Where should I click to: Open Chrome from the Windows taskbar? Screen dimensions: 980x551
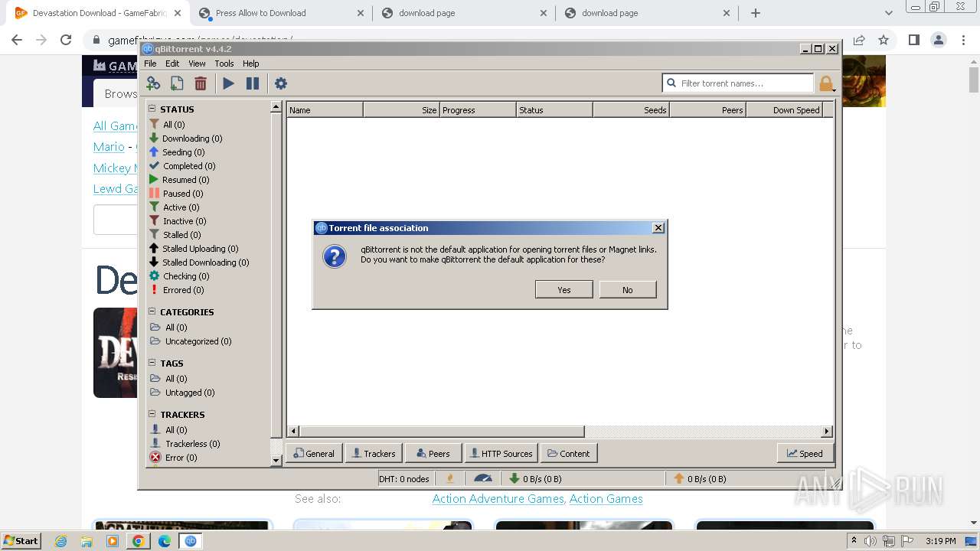pyautogui.click(x=139, y=540)
